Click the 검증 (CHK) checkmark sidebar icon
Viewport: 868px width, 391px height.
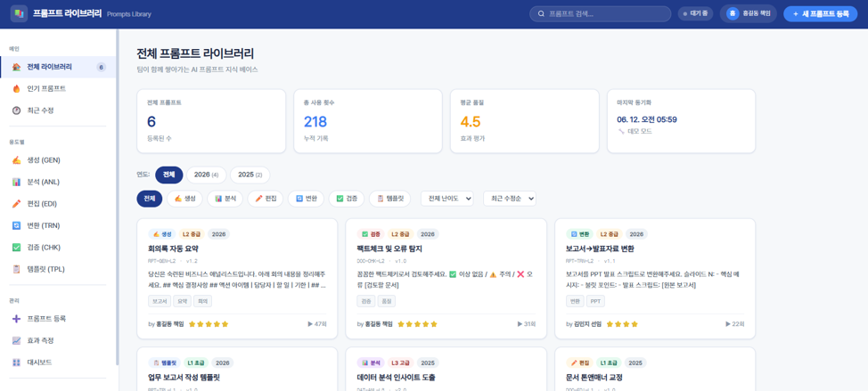(x=17, y=248)
